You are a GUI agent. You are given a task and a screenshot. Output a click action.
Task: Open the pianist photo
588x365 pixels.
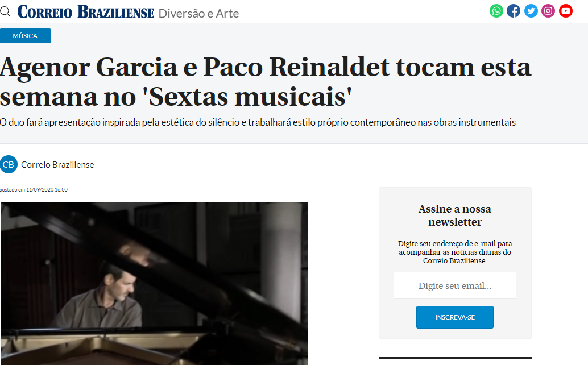pos(155,284)
